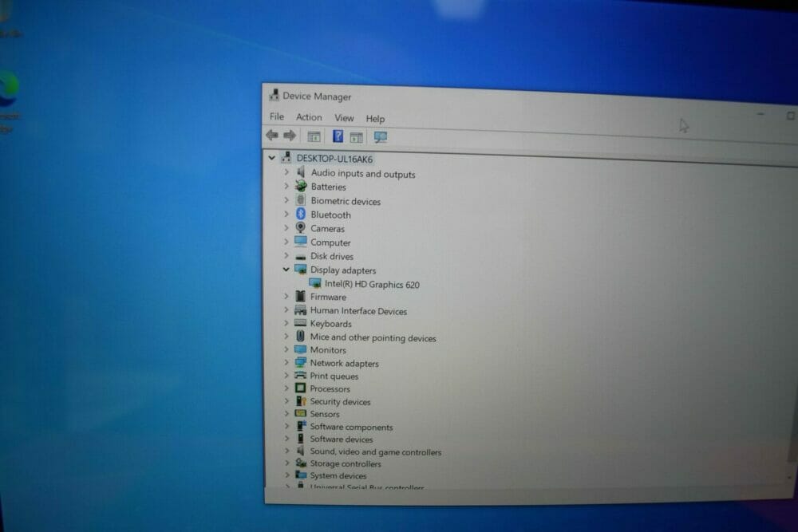This screenshot has width=798, height=532.
Task: Expand the Bluetooth category
Action: [x=286, y=214]
